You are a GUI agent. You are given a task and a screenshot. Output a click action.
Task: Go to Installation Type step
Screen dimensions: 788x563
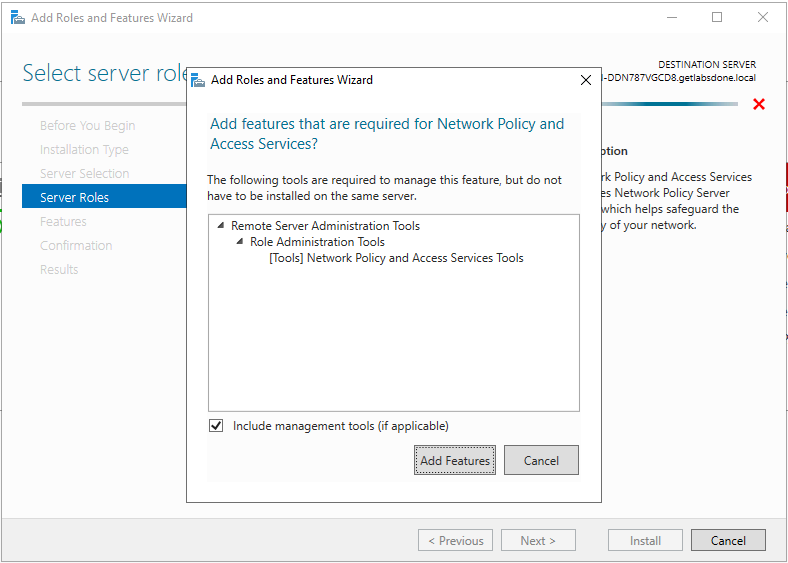click(84, 149)
